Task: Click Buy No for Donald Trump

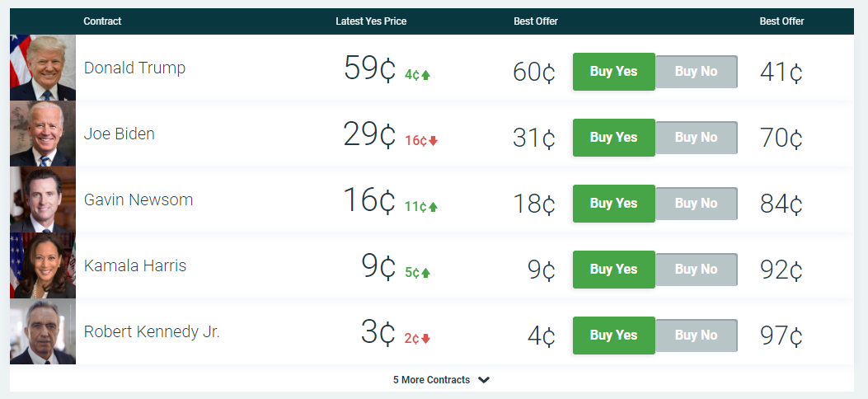Action: point(697,72)
